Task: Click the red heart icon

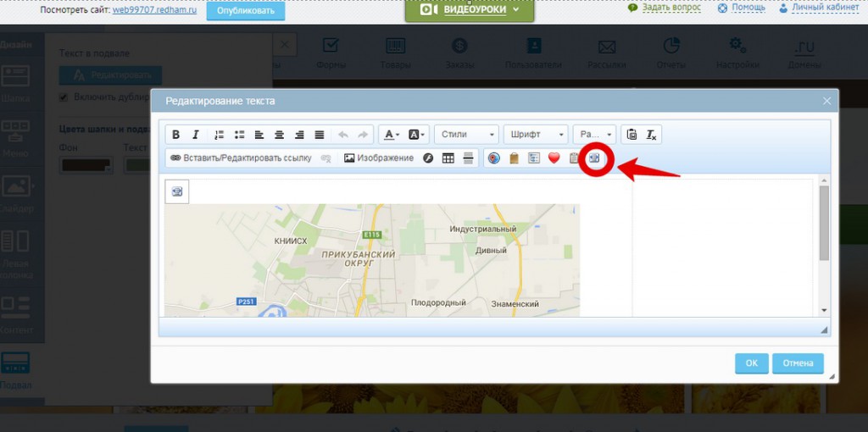Action: tap(554, 158)
